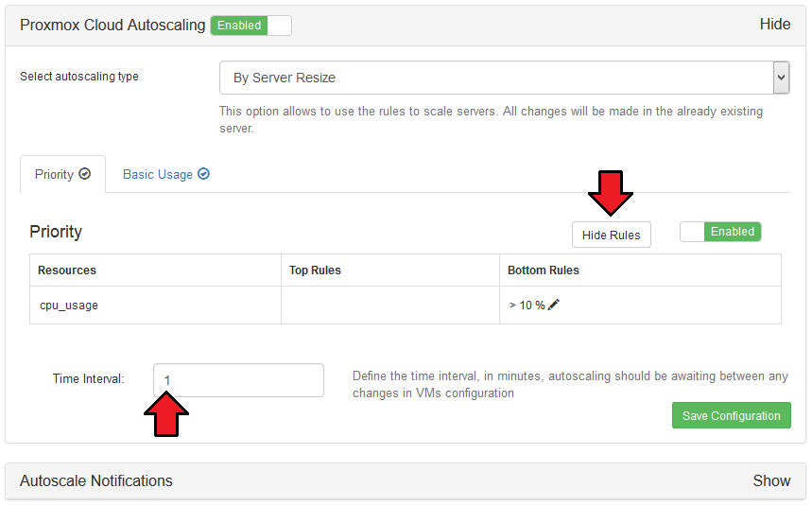This screenshot has width=812, height=506.
Task: Select the By Server Resize combo box
Action: point(505,78)
